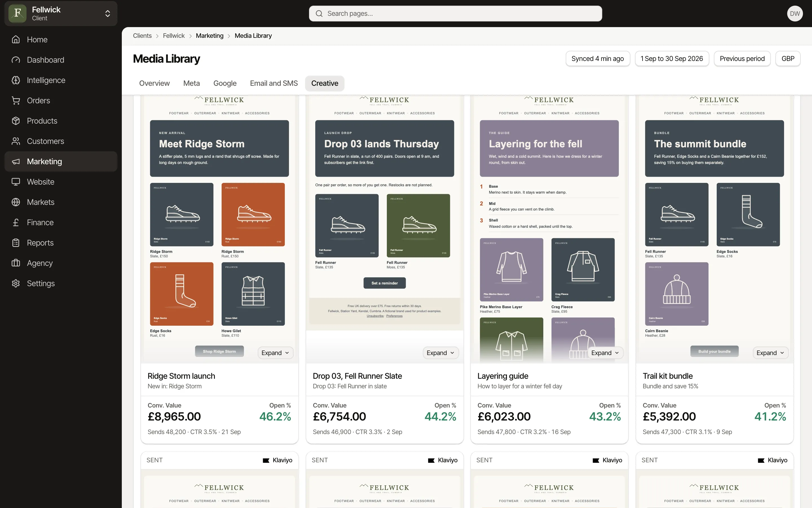Image resolution: width=812 pixels, height=508 pixels.
Task: Switch to the Google tab
Action: (225, 83)
